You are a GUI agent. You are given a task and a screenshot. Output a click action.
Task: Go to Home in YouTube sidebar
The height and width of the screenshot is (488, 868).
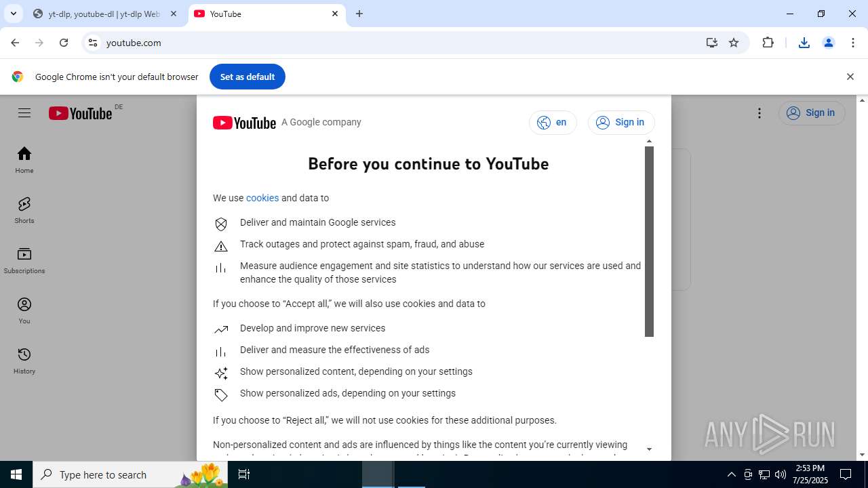point(24,161)
